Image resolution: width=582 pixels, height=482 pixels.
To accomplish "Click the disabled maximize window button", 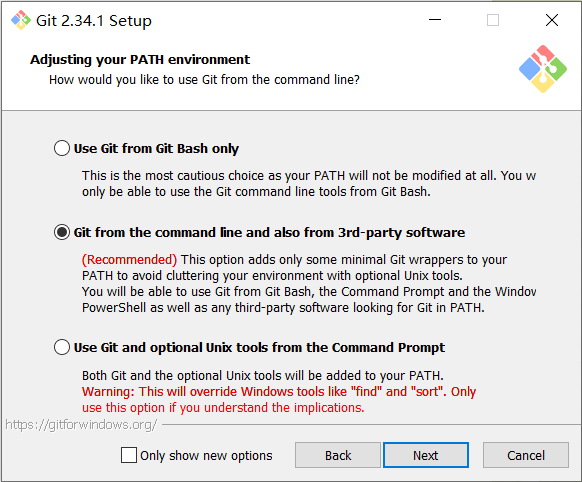I will coord(493,20).
